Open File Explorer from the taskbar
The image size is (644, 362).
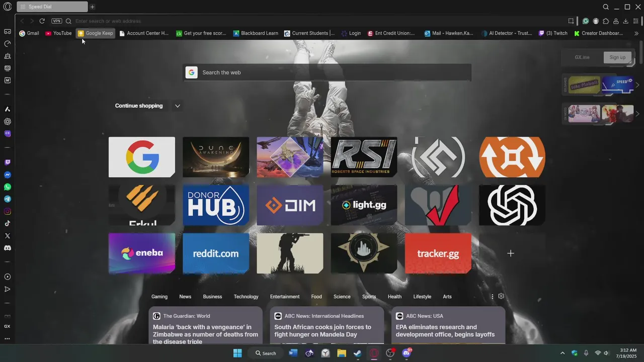342,353
